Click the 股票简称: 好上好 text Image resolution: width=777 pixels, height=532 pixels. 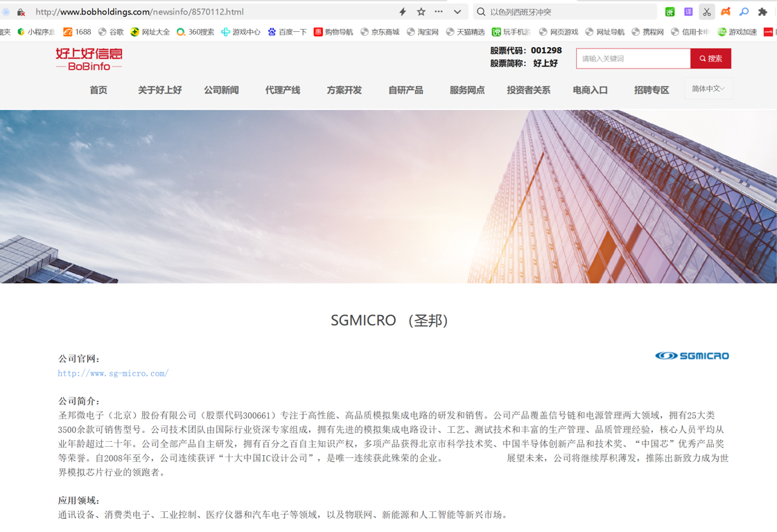(x=524, y=64)
